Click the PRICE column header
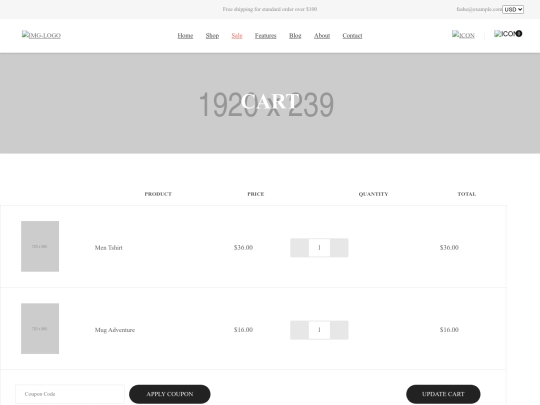 (x=256, y=194)
